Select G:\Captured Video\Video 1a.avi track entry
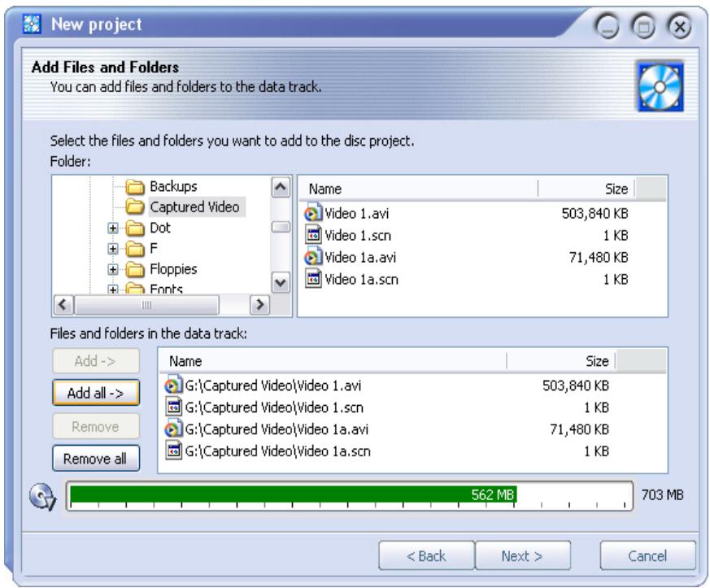Image resolution: width=710 pixels, height=588 pixels. (277, 429)
